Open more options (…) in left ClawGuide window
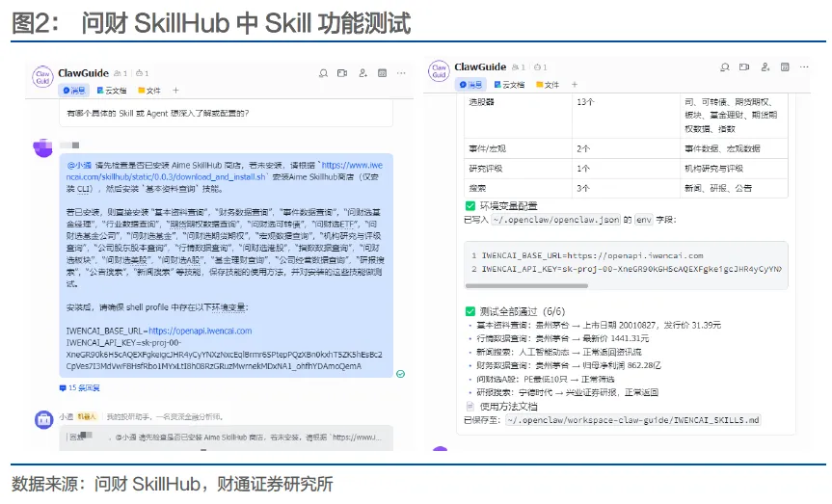 point(401,73)
